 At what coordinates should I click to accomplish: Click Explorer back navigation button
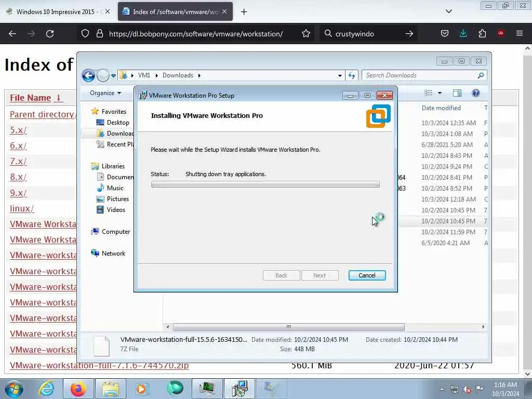click(88, 75)
